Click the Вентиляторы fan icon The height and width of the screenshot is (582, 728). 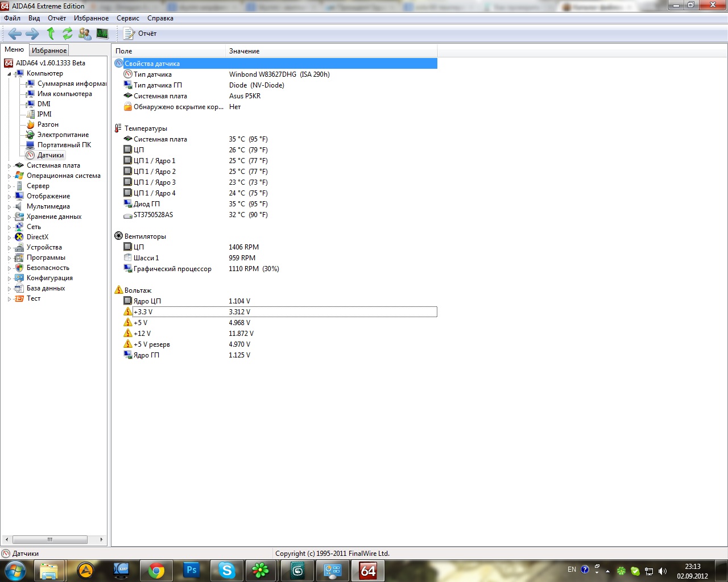[x=118, y=236]
